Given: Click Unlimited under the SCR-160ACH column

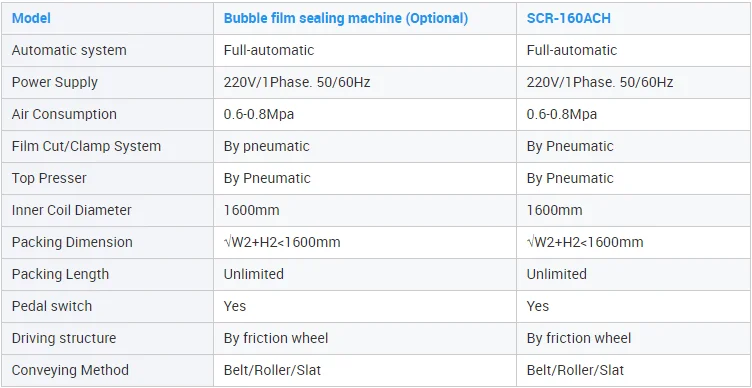Looking at the screenshot, I should [556, 274].
